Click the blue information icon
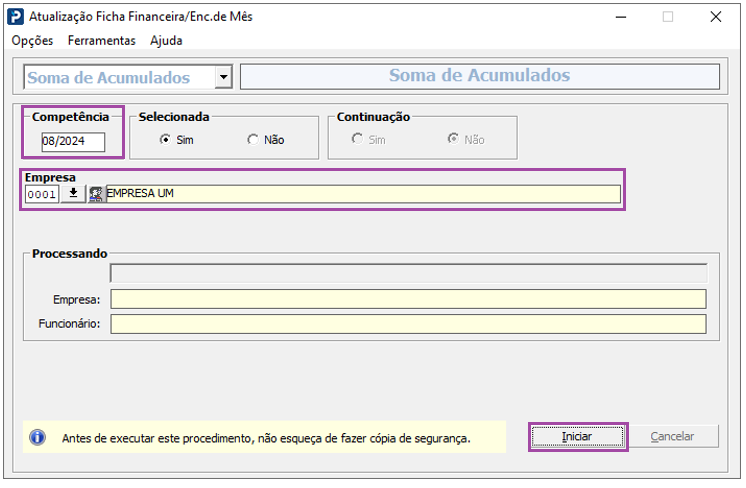 click(38, 437)
